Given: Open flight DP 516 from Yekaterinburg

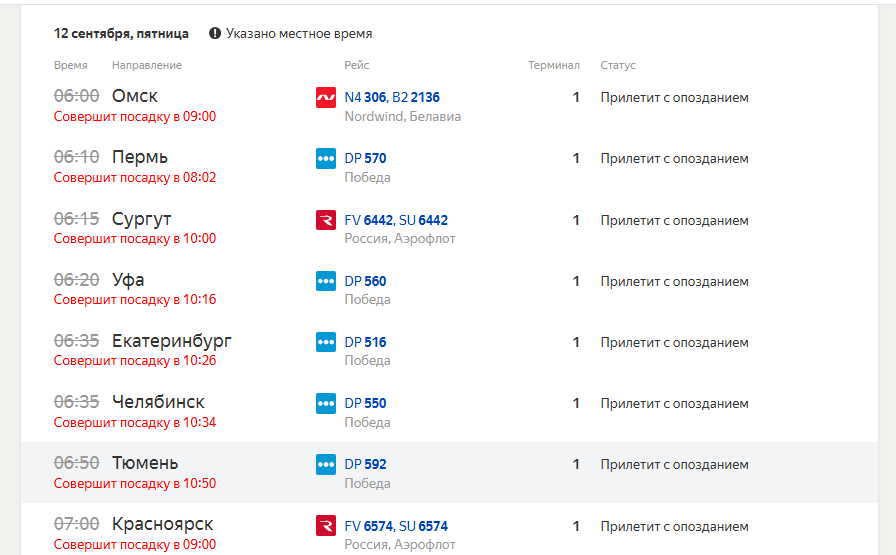Looking at the screenshot, I should coord(365,342).
